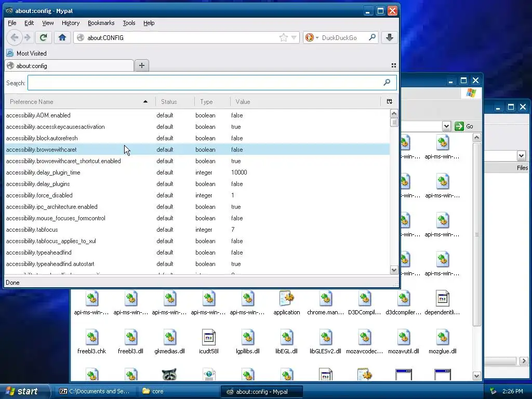The height and width of the screenshot is (399, 532).
Task: Select accessibility.delay_plugin_time row
Action: 197,172
